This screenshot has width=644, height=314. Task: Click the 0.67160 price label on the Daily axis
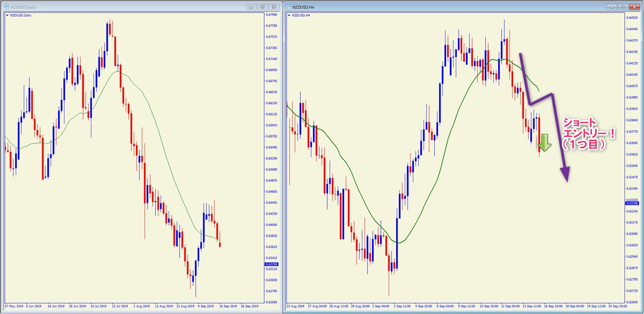point(272,59)
